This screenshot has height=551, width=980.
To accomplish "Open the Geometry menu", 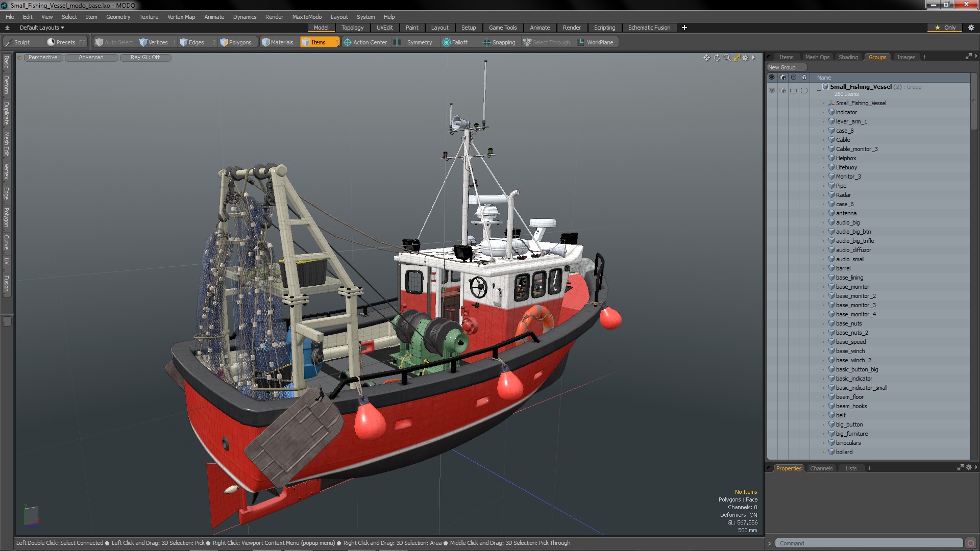I will coord(118,17).
